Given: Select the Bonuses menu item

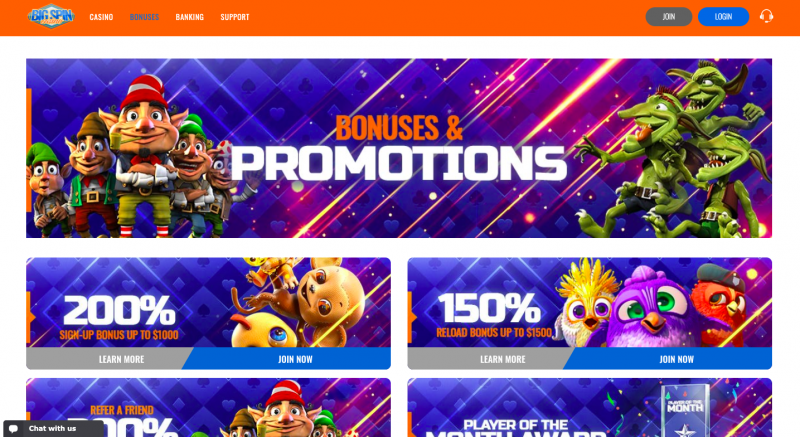Looking at the screenshot, I should coord(144,17).
